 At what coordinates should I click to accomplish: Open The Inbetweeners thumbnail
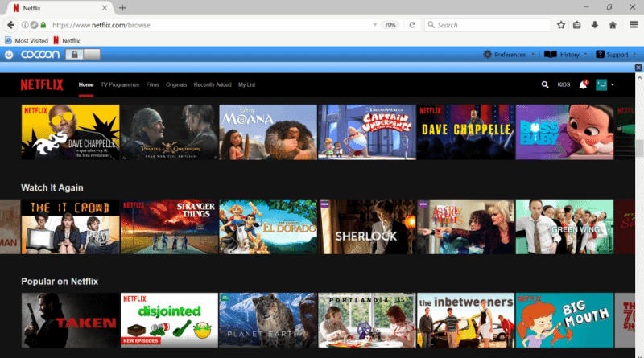click(x=466, y=320)
